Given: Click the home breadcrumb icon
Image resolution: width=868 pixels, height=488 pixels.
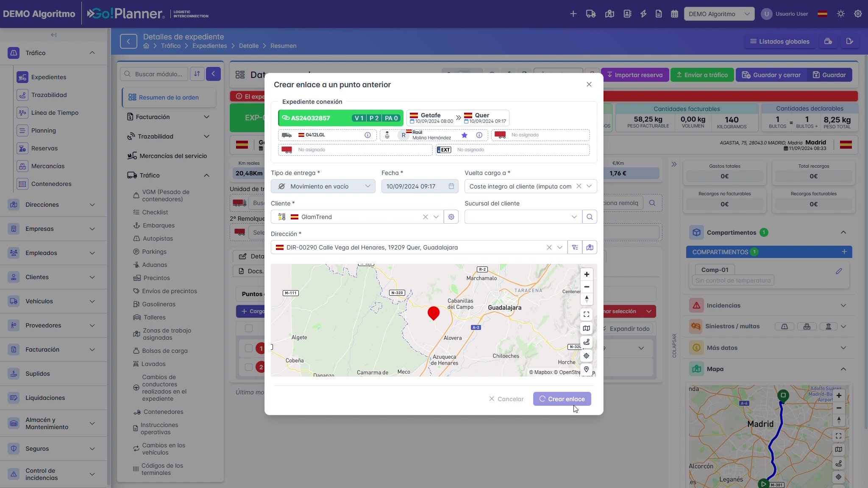Looking at the screenshot, I should click(146, 46).
